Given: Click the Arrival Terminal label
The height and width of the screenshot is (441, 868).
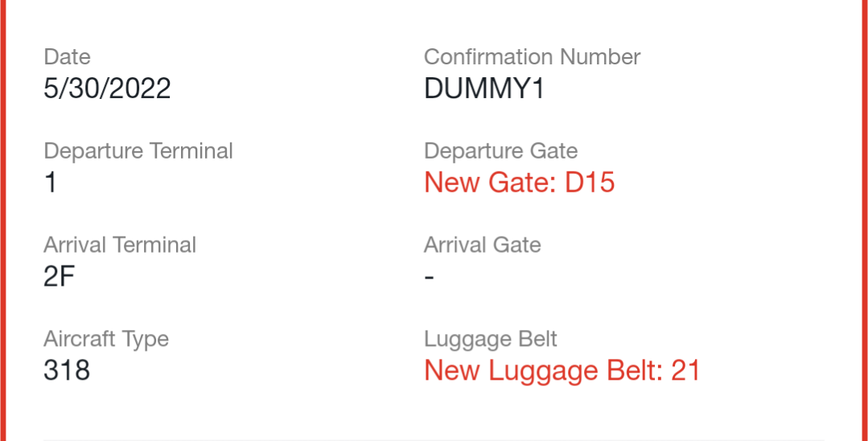Looking at the screenshot, I should click(120, 245).
